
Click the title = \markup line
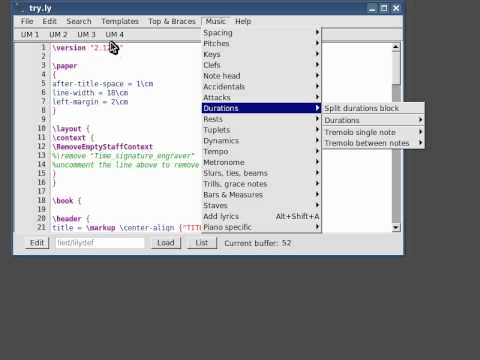pos(127,228)
